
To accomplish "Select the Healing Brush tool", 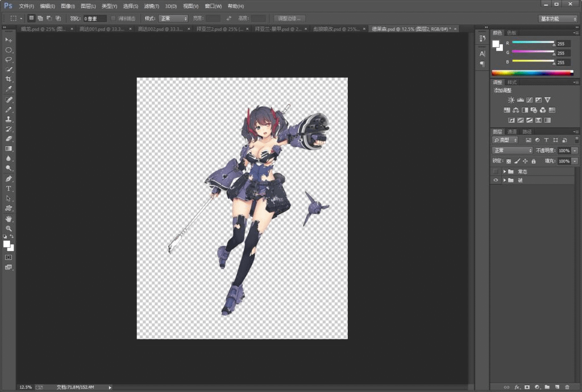I will click(x=8, y=100).
